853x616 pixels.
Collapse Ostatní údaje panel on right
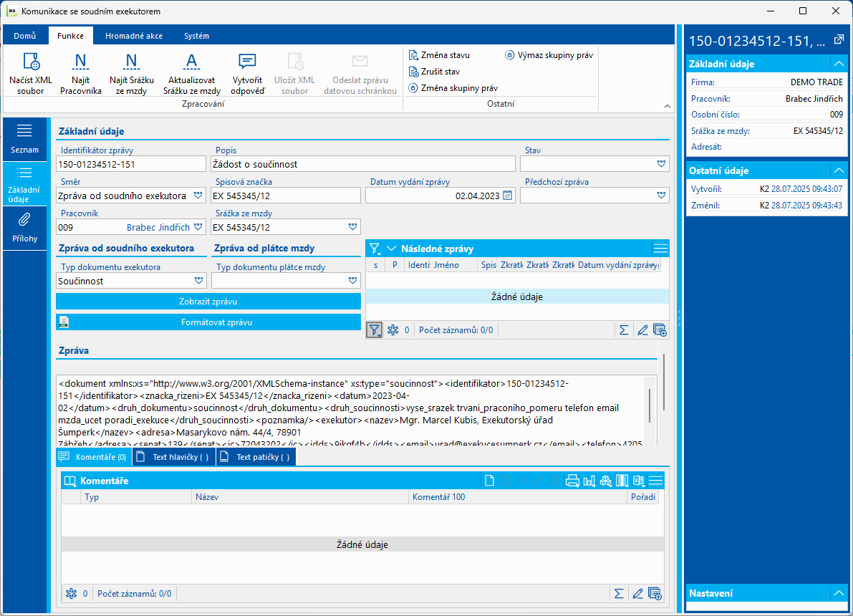pos(839,170)
